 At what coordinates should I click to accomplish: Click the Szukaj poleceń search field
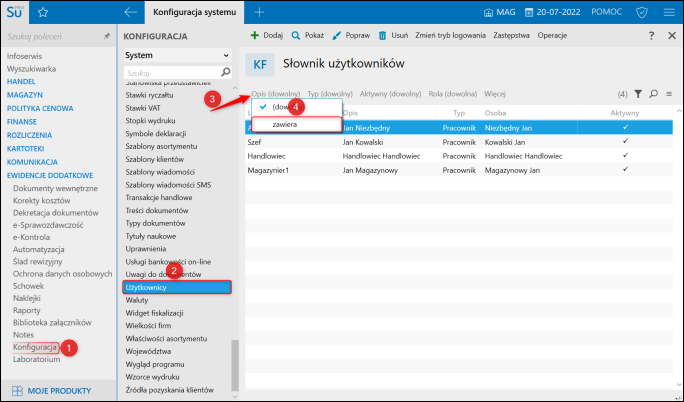point(52,37)
